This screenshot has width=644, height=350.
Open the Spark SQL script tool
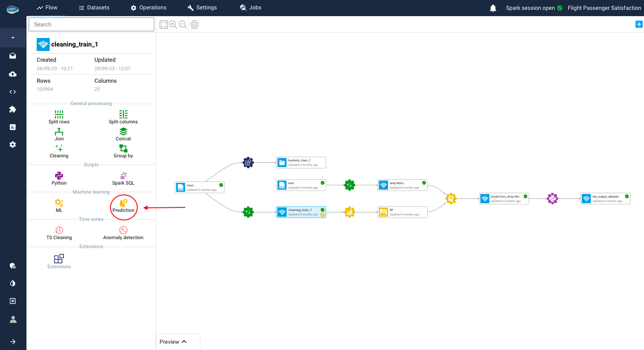pyautogui.click(x=123, y=177)
